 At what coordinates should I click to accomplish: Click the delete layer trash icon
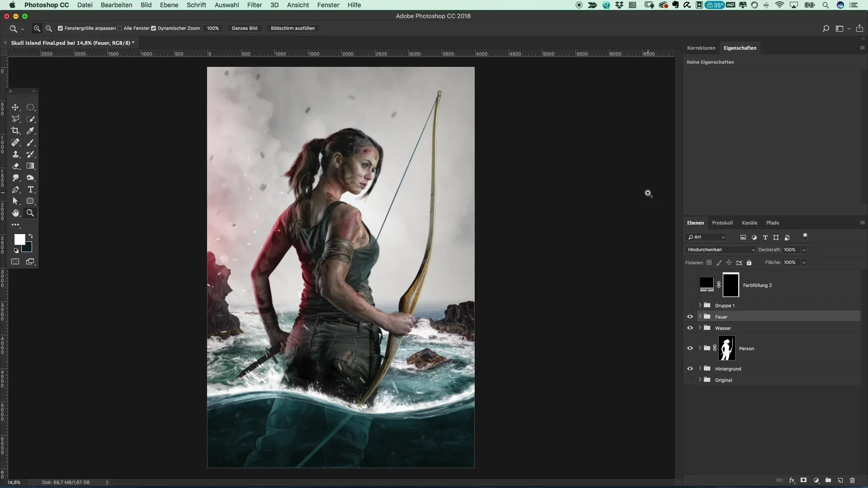tap(852, 480)
